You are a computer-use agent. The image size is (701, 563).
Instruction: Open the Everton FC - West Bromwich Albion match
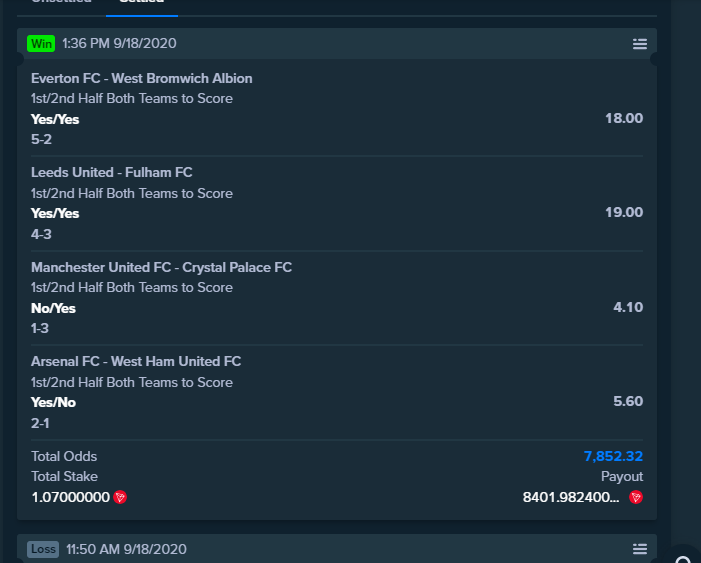[x=142, y=79]
